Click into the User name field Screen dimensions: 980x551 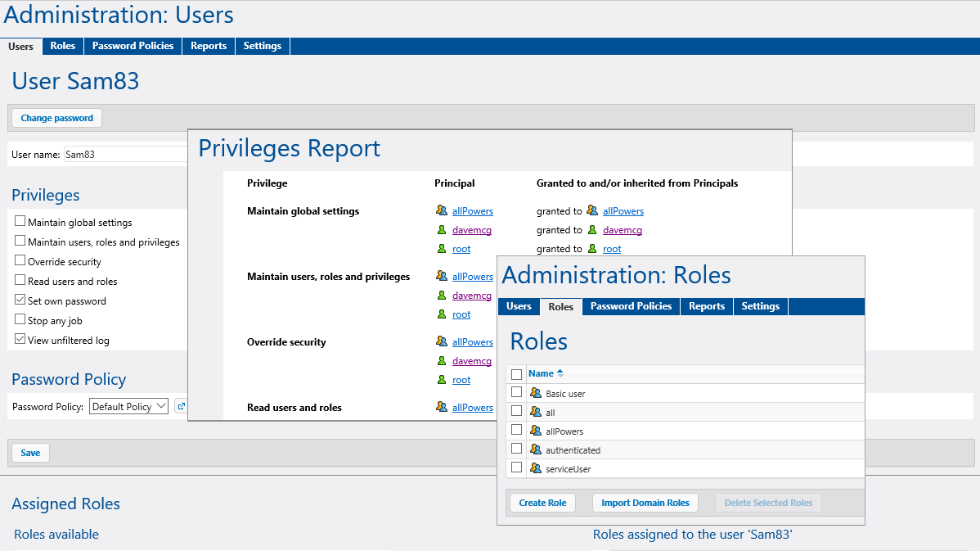point(126,155)
